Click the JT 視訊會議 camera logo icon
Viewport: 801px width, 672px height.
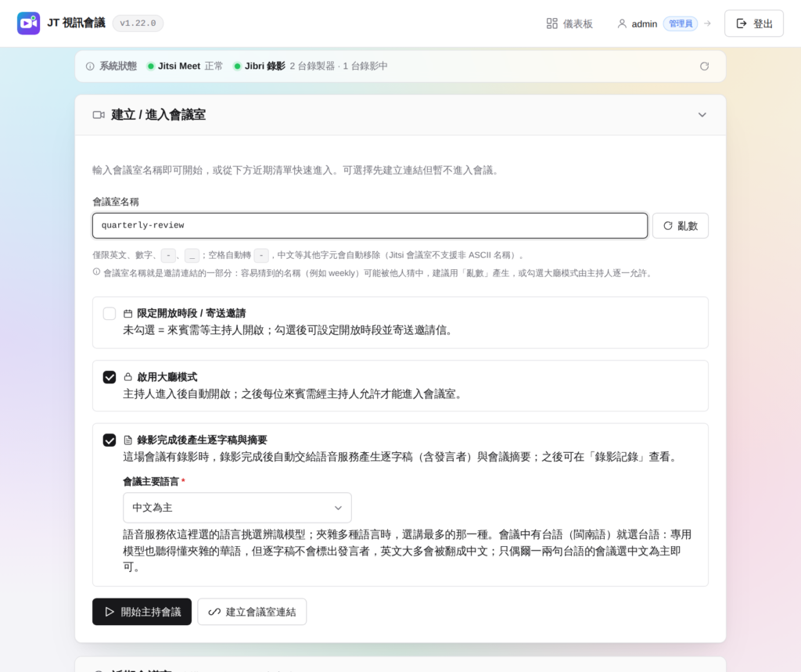coord(29,23)
